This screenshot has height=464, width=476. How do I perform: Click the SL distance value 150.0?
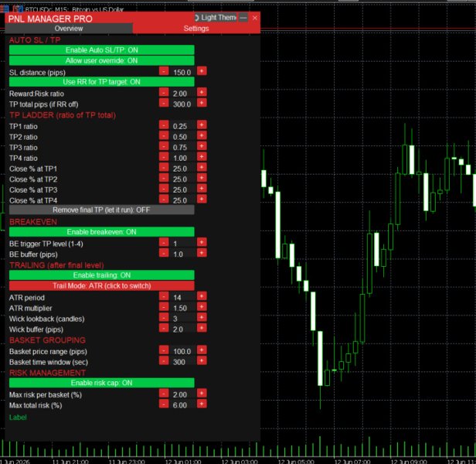point(182,73)
